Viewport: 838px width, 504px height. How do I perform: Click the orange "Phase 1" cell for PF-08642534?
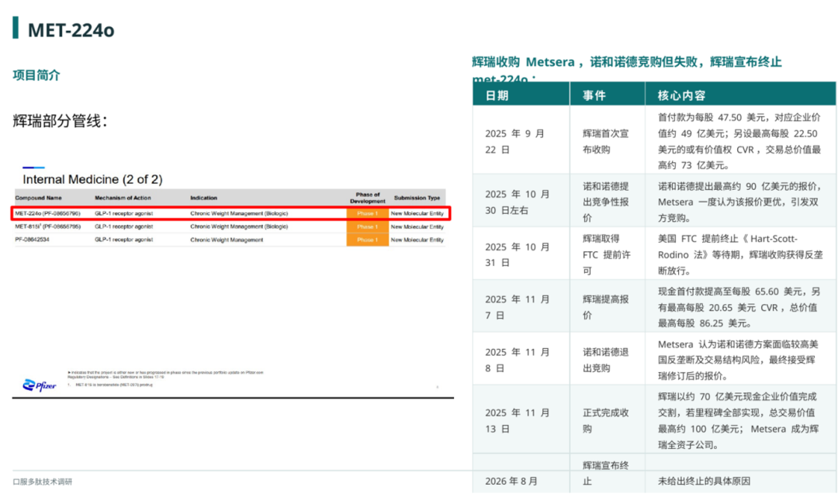coord(367,240)
